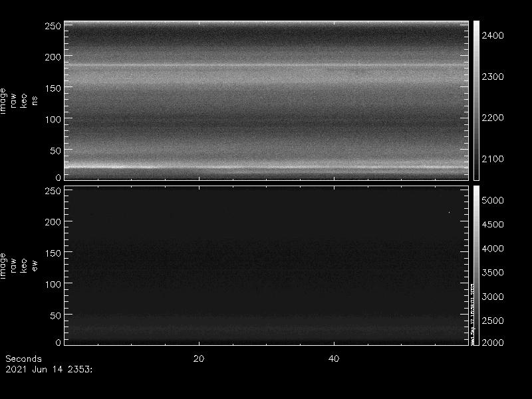Click the x-axis tick label 40

(334, 358)
